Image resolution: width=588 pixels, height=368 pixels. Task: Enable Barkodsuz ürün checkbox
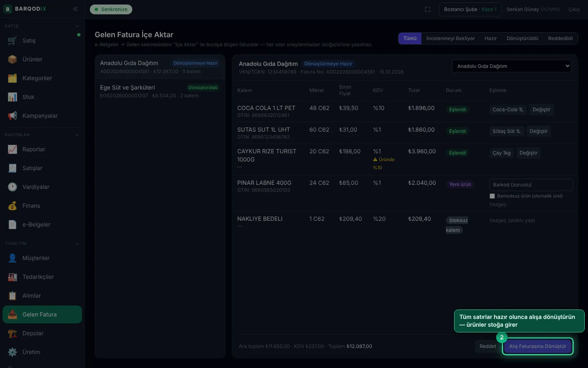click(492, 196)
